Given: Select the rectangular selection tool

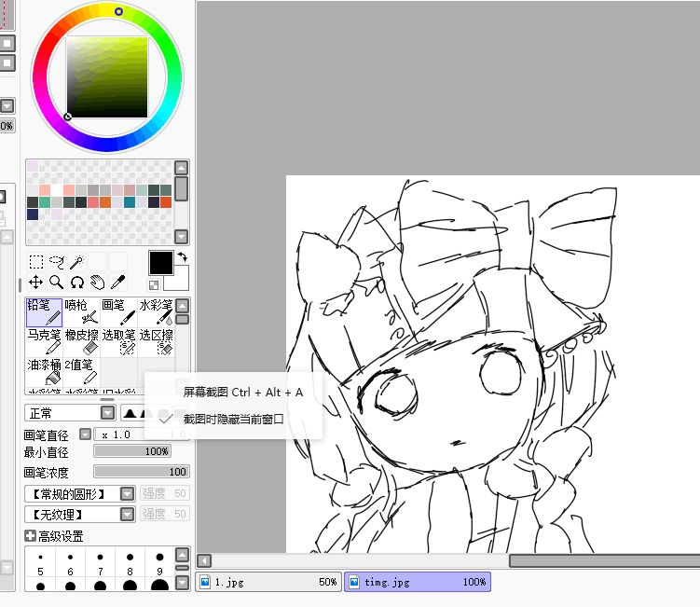Looking at the screenshot, I should point(35,262).
